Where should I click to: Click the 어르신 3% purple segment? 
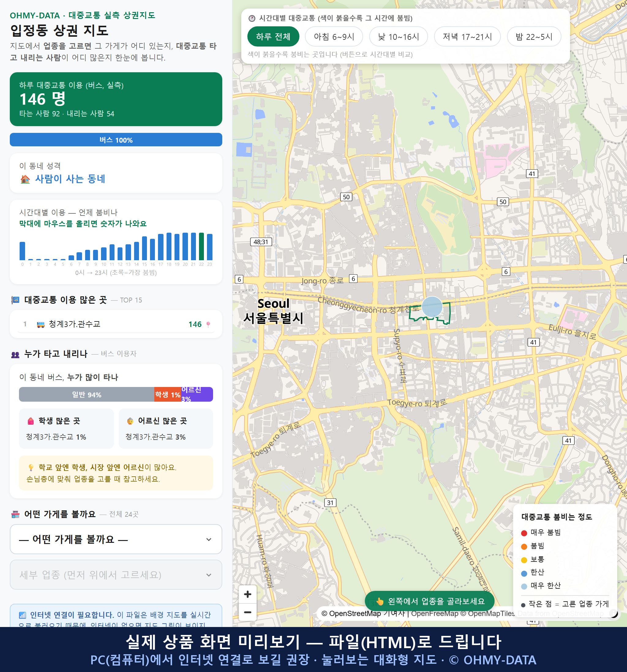click(197, 395)
